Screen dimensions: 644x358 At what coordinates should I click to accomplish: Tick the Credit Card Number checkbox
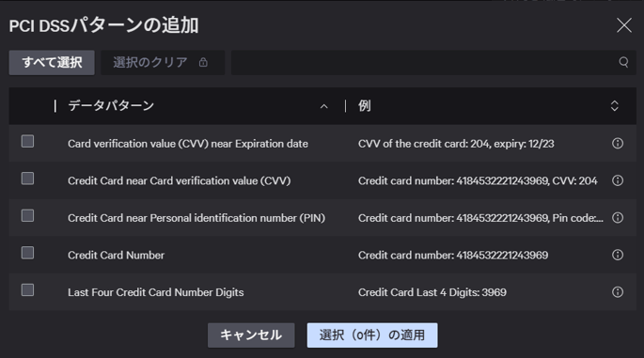27,253
